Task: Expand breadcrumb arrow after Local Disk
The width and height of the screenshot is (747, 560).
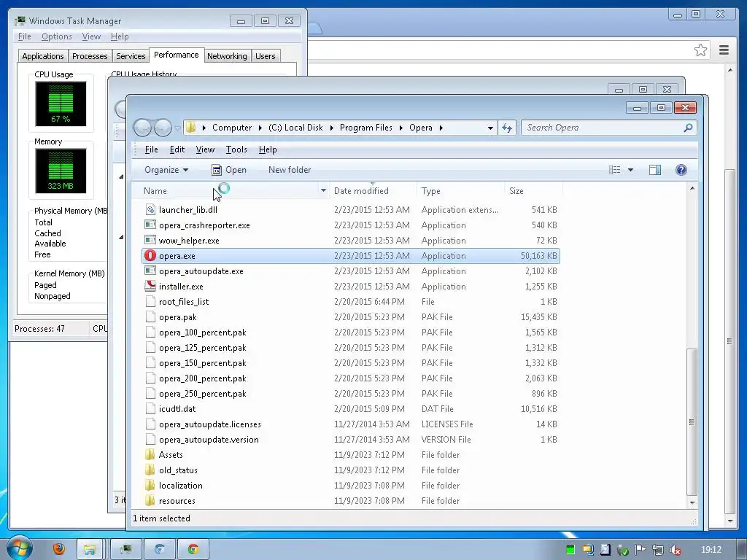Action: 332,128
